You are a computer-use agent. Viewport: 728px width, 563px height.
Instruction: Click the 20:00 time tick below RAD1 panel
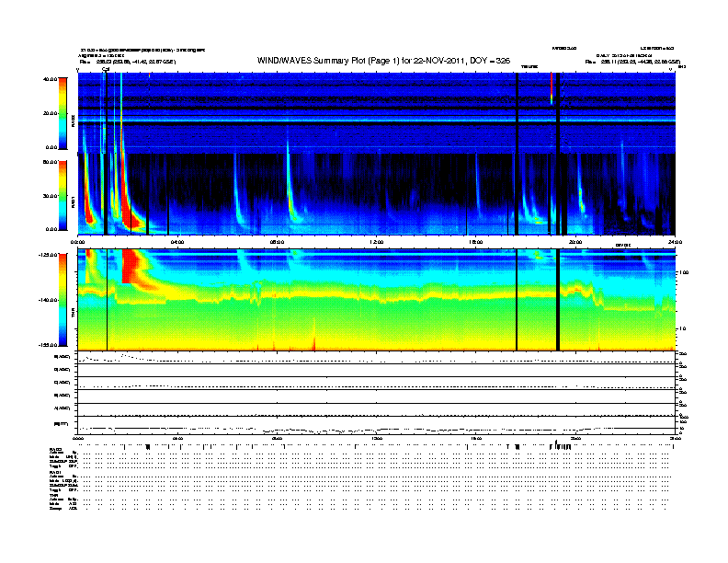575,242
